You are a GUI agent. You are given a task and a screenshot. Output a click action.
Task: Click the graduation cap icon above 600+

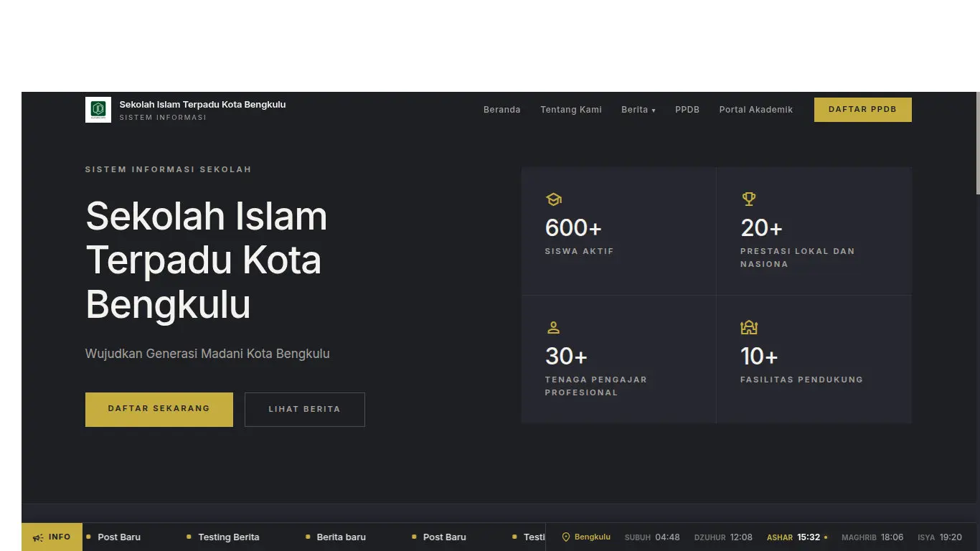click(x=553, y=199)
